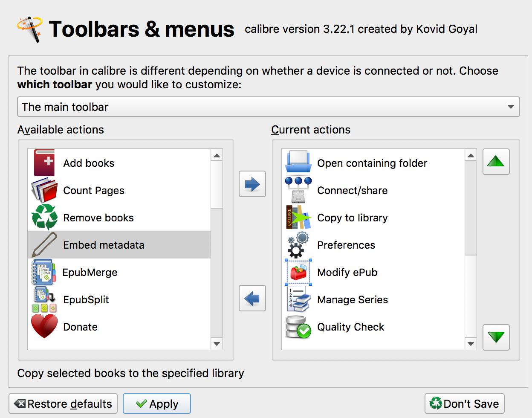Select Embed metadata in Available actions
The height and width of the screenshot is (418, 532).
click(x=104, y=245)
